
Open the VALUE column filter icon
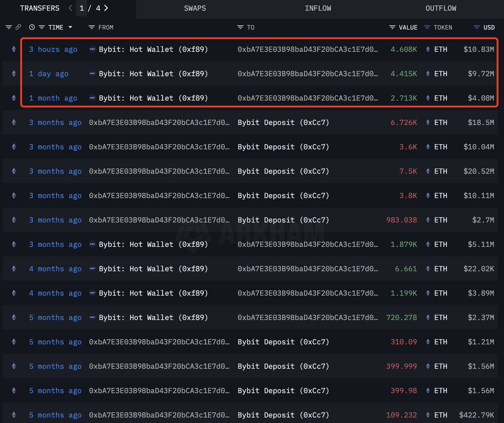392,27
